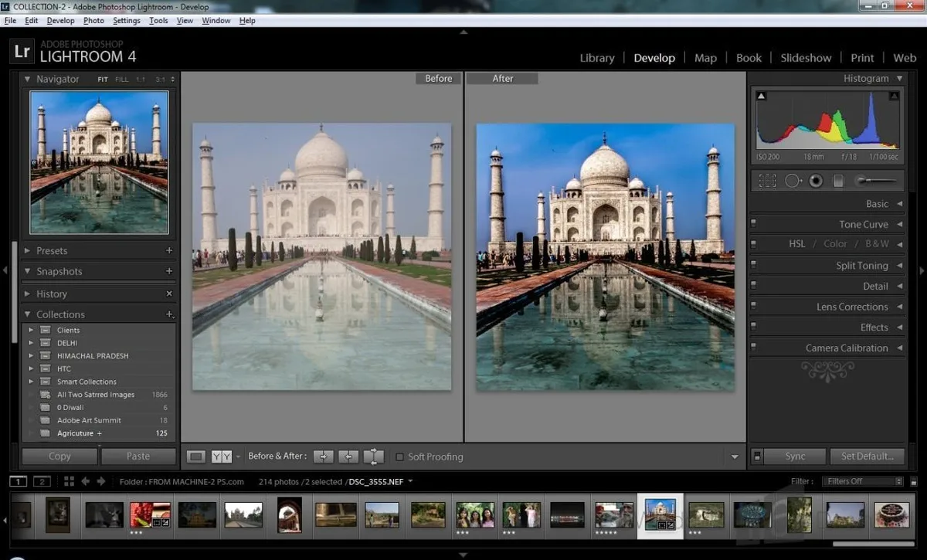Select the three girls thumbnail in filmstrip
Viewport: 927px width, 560px height.
(x=474, y=514)
